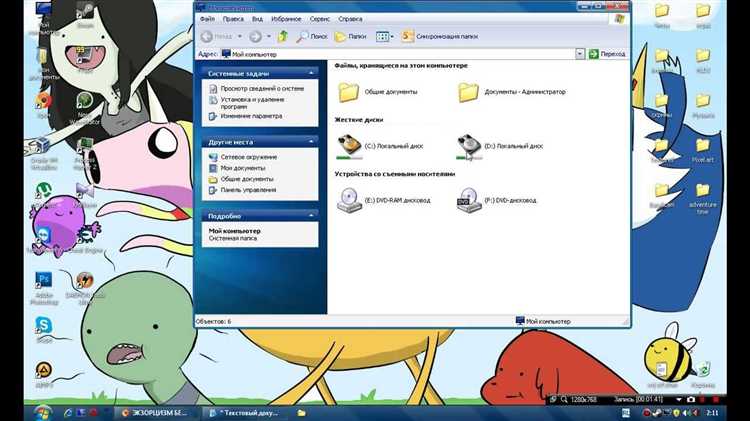Open the view mode icon button
Viewport: 750px width, 421px height.
point(382,36)
